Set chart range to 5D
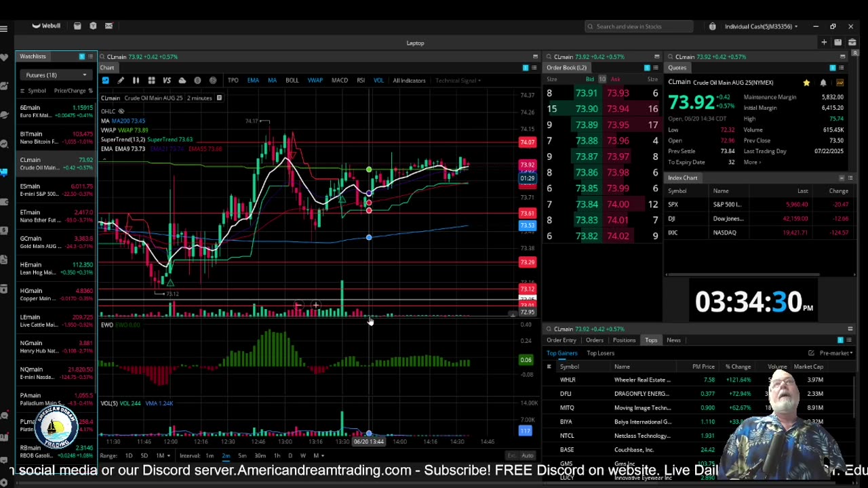The width and height of the screenshot is (868, 488). (144, 455)
